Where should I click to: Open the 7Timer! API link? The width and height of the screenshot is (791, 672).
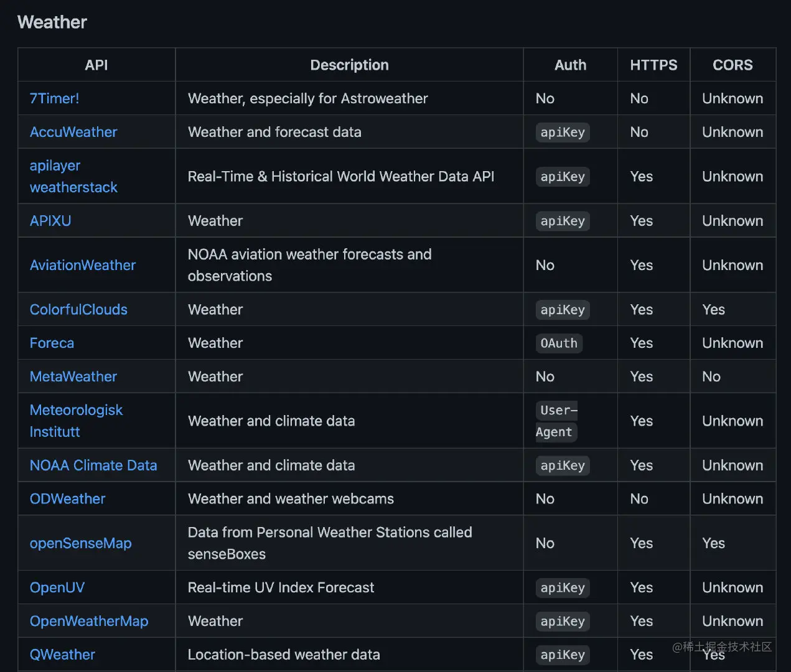click(x=54, y=98)
